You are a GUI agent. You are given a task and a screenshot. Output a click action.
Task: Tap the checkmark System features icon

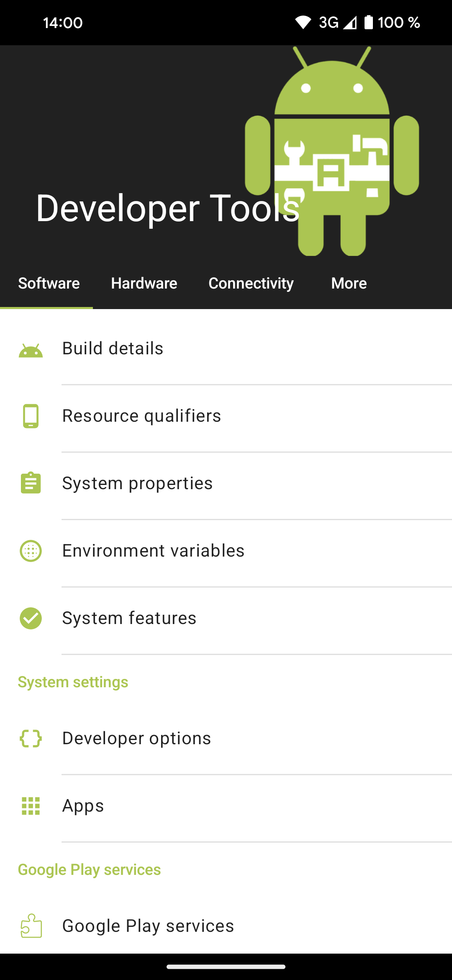tap(31, 618)
